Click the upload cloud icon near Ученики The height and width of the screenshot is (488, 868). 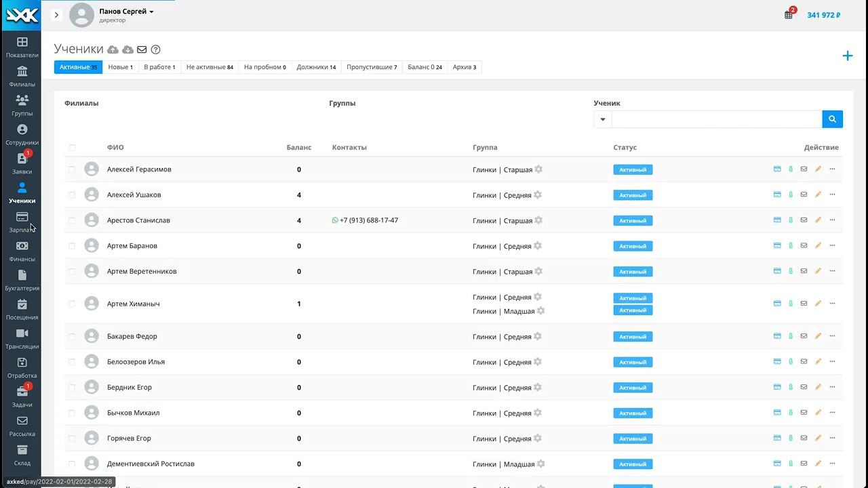[x=113, y=49]
